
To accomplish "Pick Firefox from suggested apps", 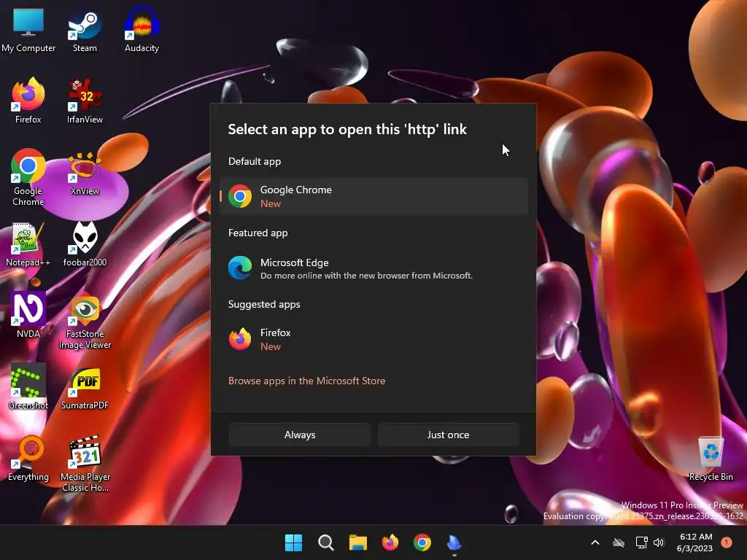I will [374, 340].
